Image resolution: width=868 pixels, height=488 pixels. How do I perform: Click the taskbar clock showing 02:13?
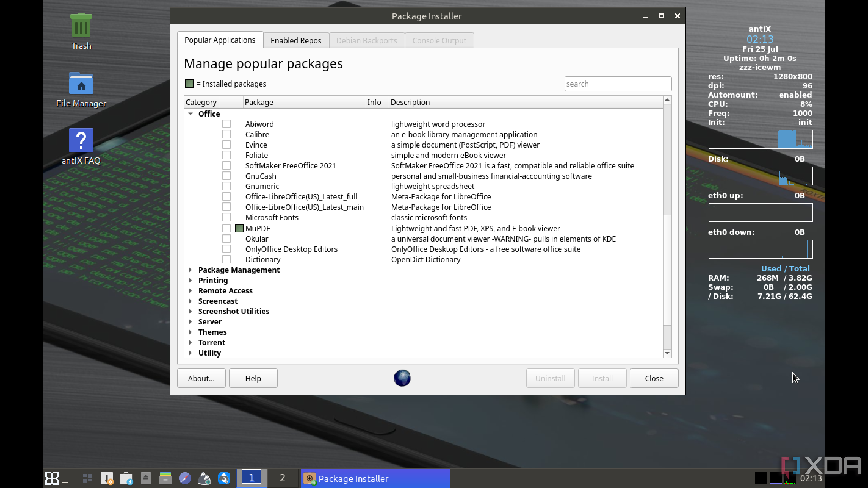tap(811, 478)
